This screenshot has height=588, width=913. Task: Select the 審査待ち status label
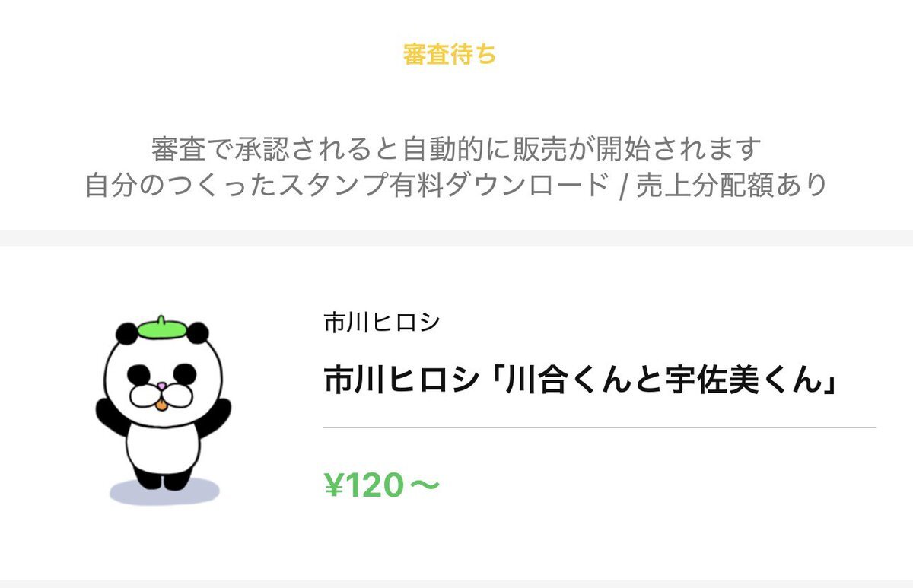(450, 55)
